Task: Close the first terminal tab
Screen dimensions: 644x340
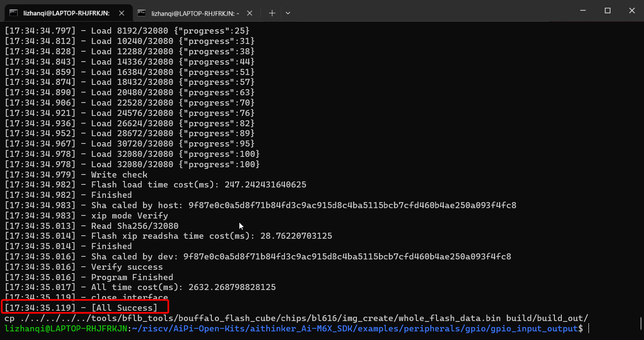Action: (x=122, y=13)
